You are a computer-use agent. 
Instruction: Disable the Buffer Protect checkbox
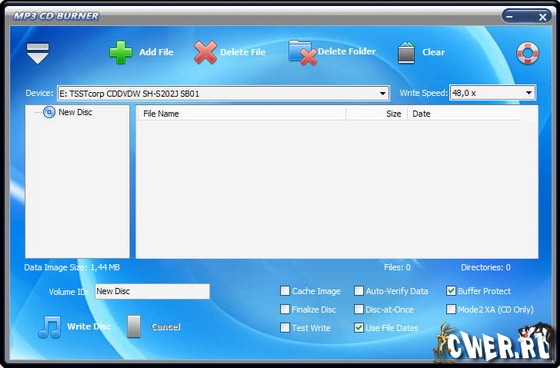click(451, 291)
